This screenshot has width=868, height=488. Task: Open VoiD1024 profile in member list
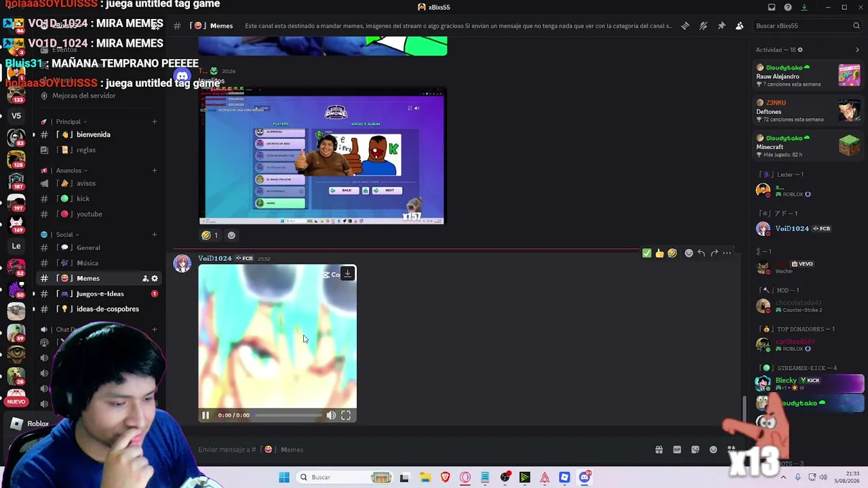click(x=807, y=228)
